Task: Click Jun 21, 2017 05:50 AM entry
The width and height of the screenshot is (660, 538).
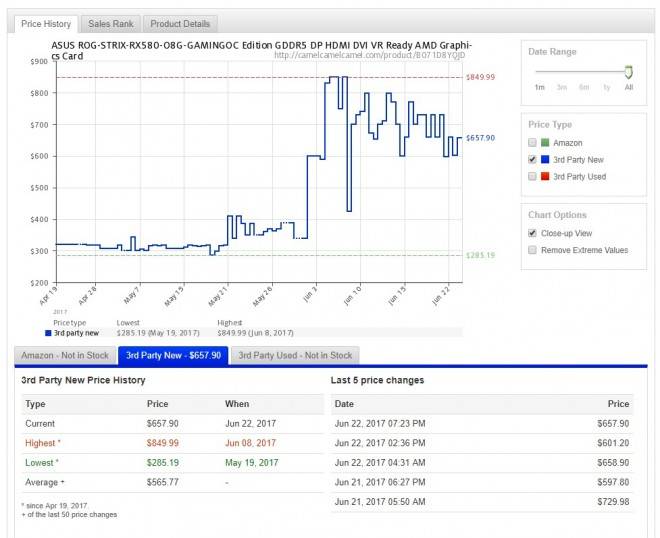Action: 380,502
